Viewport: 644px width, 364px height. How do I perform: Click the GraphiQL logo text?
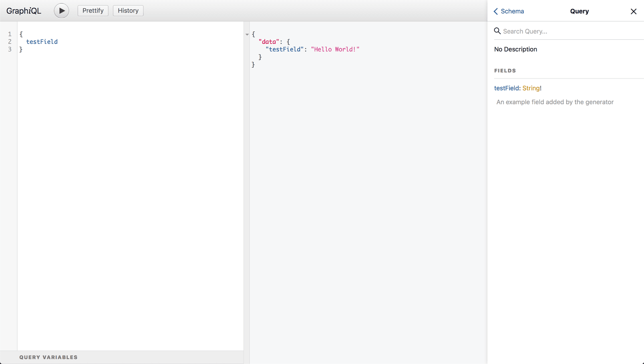24,10
